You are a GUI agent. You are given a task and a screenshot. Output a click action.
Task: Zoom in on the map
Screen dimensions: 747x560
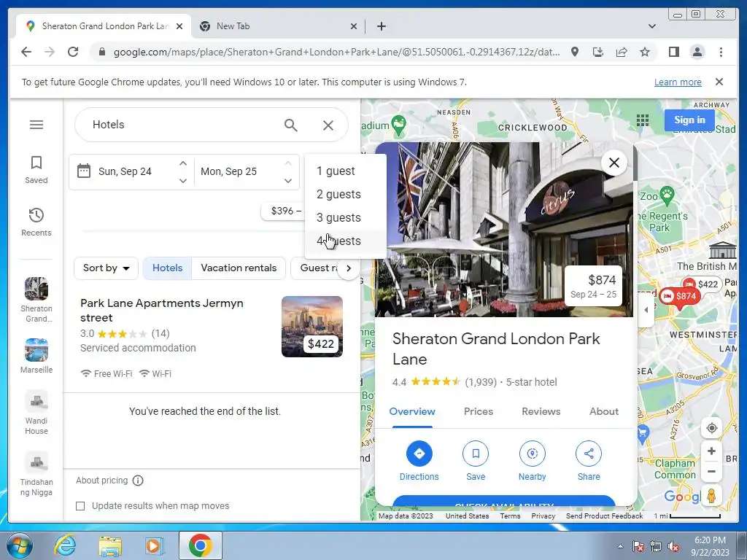coord(711,451)
